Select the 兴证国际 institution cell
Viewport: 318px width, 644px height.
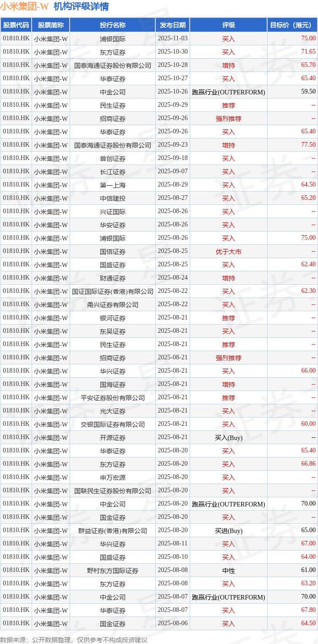(113, 212)
